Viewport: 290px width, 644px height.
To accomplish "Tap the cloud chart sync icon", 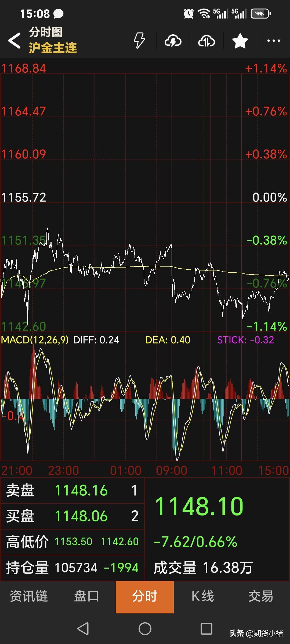I will 206,41.
